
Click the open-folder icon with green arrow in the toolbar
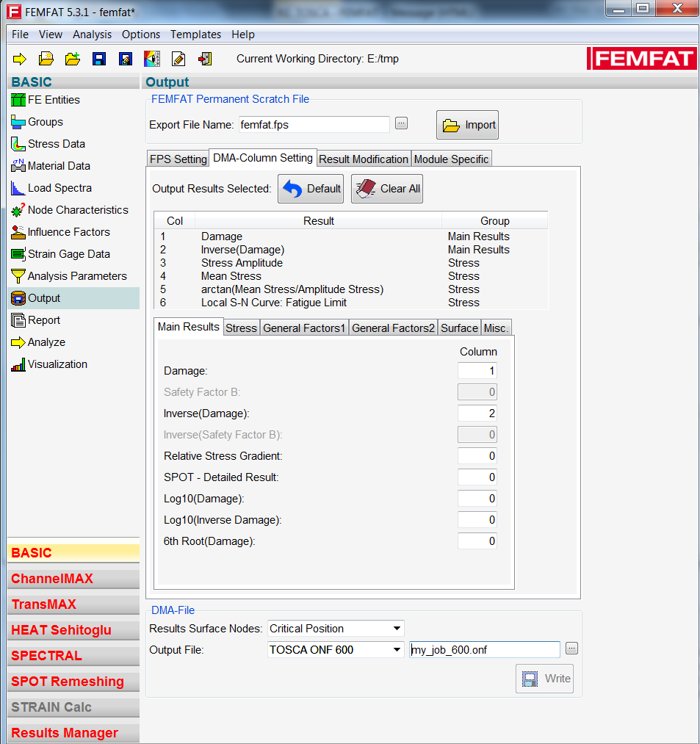[x=73, y=59]
